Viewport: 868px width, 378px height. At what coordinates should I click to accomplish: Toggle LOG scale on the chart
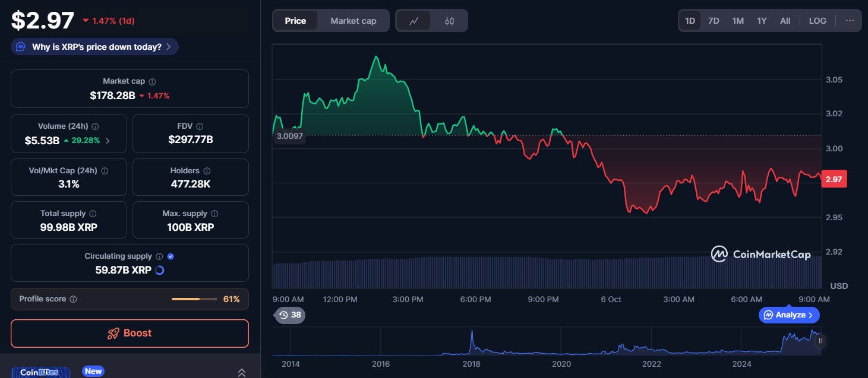point(818,21)
